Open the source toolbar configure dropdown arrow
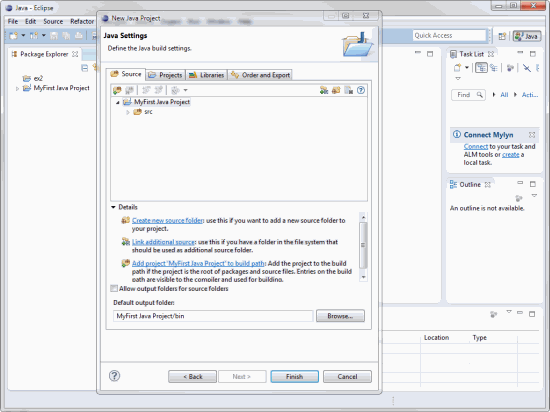The image size is (550, 412). [x=186, y=90]
